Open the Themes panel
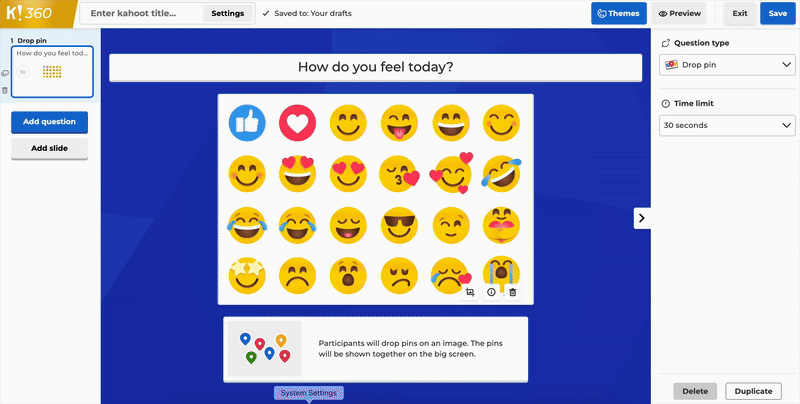Screen dimensions: 800x404 [618, 14]
